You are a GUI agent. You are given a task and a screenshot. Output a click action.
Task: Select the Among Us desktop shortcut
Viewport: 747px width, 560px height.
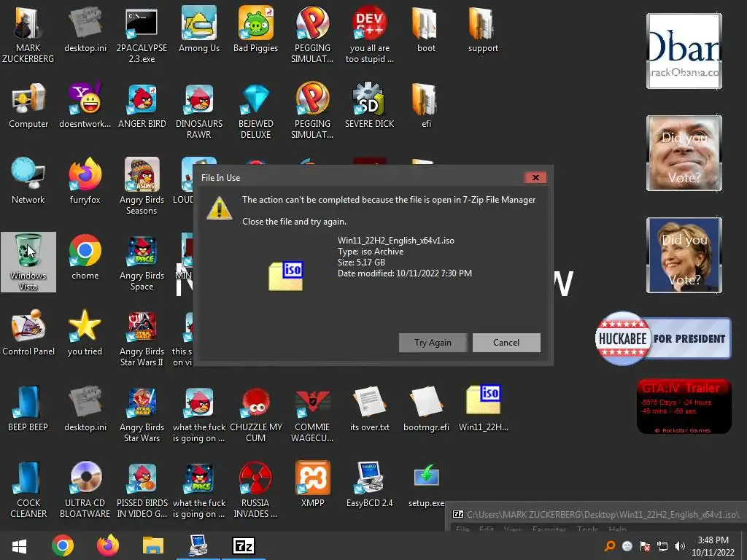198,28
